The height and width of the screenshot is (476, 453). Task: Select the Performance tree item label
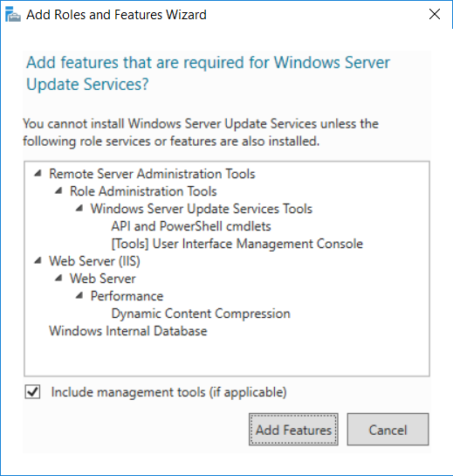point(127,296)
